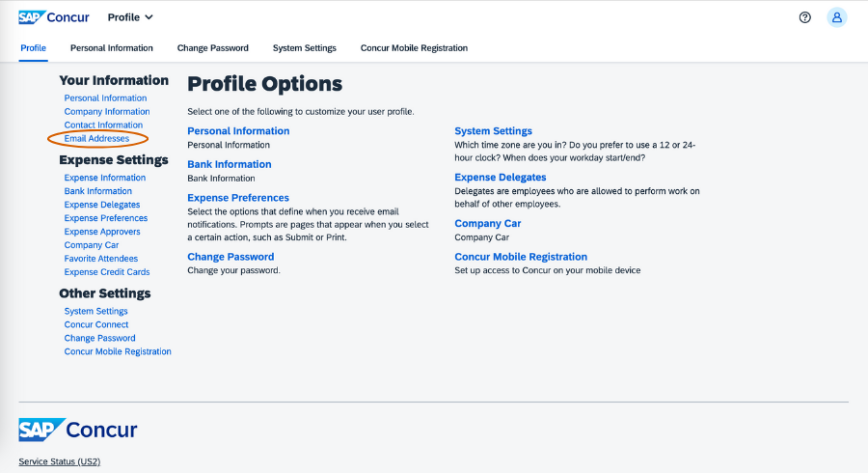Open Favorite Attendees sidebar link

coord(101,259)
